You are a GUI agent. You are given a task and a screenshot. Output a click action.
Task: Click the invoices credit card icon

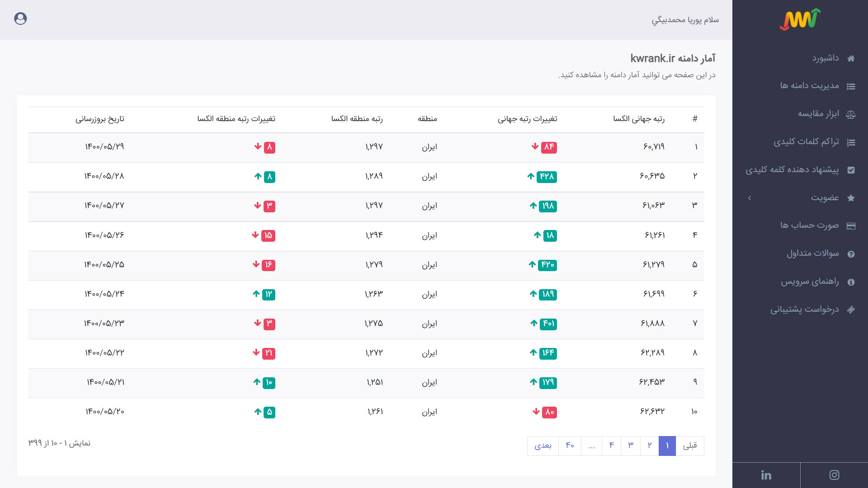click(x=851, y=226)
